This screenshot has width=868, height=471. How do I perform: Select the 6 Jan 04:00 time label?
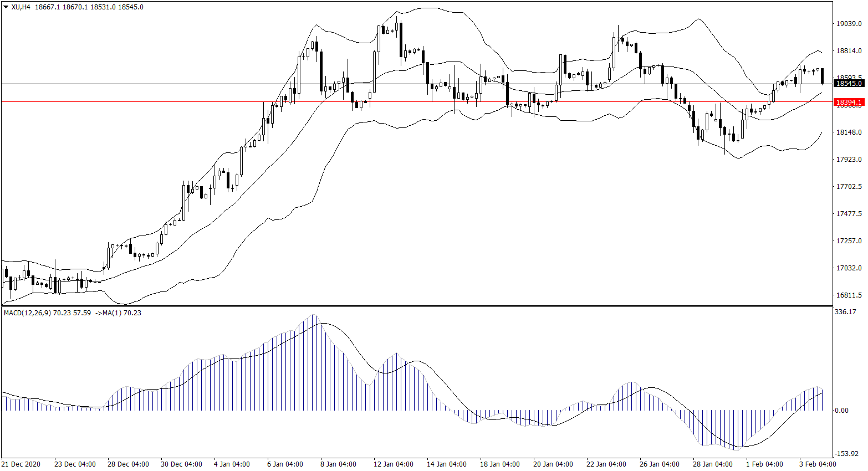point(285,464)
